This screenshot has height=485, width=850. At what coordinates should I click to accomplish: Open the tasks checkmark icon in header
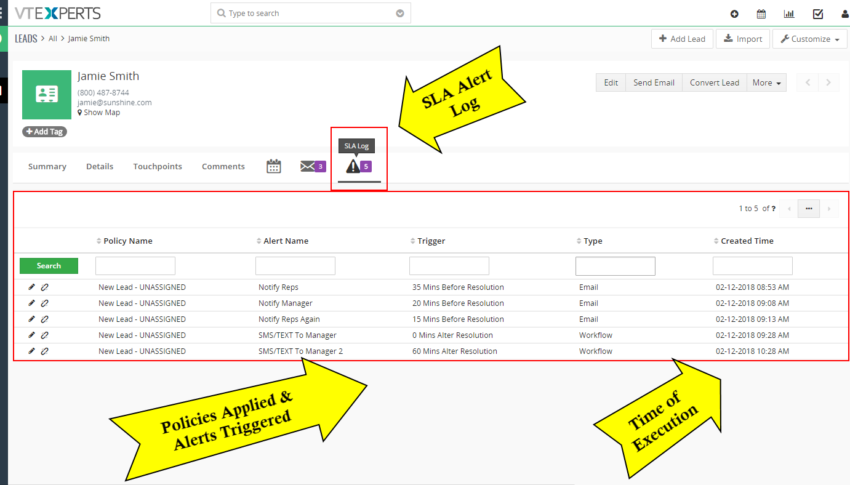817,14
